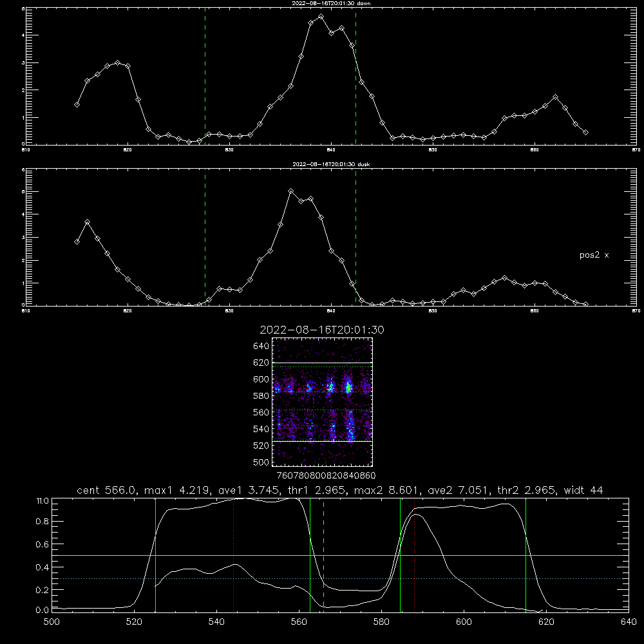Viewport: 644px width, 644px height.
Task: Click left green dashed line in dusk plot
Action: [x=205, y=237]
